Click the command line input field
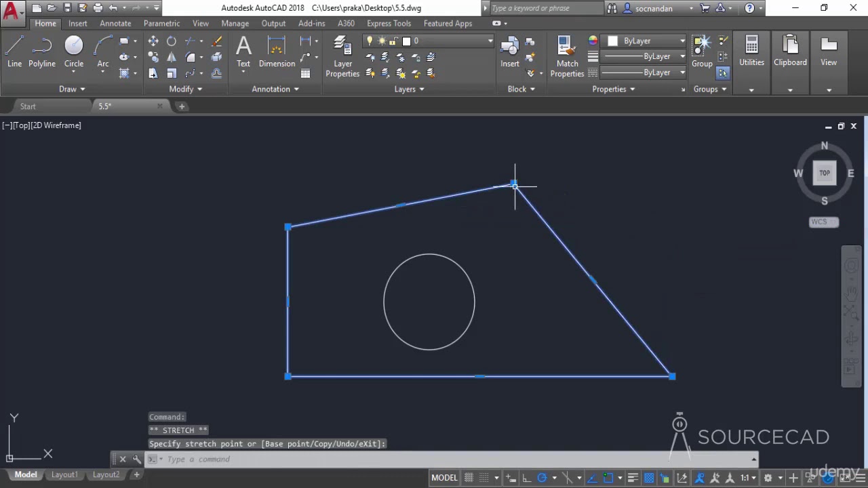868x488 pixels. point(448,459)
